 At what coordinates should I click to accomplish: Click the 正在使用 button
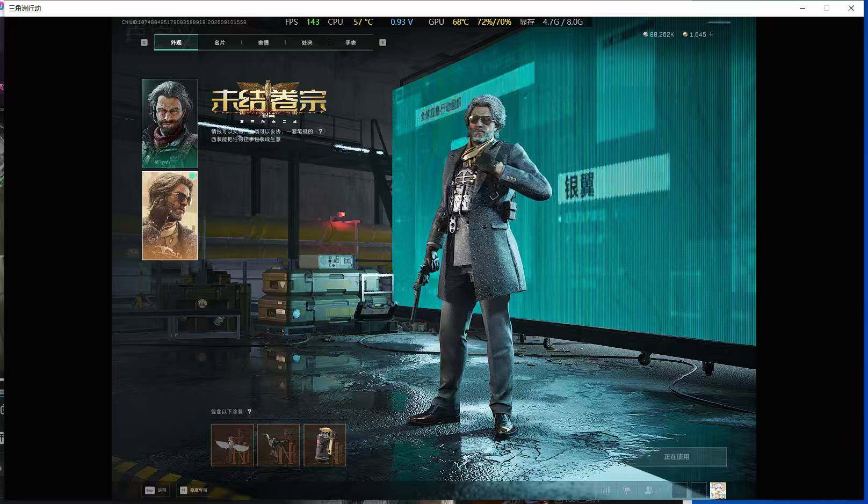coord(676,457)
